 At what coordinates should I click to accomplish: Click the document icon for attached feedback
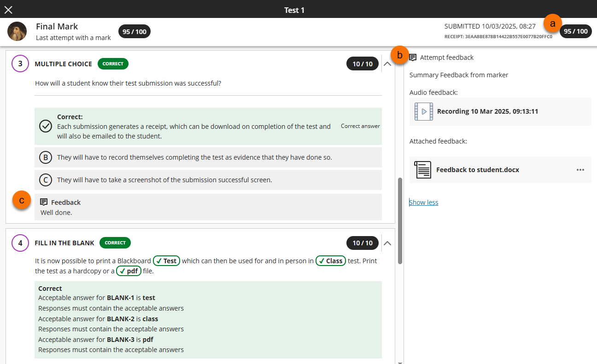click(422, 170)
